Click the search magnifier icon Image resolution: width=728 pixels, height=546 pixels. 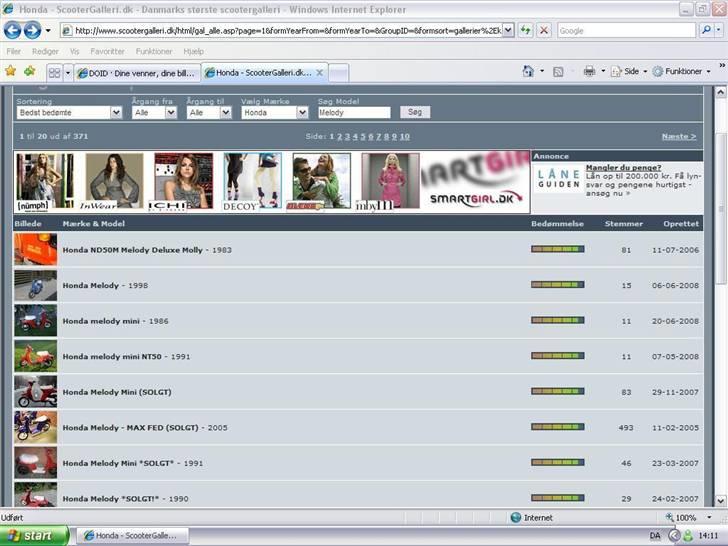tap(706, 31)
